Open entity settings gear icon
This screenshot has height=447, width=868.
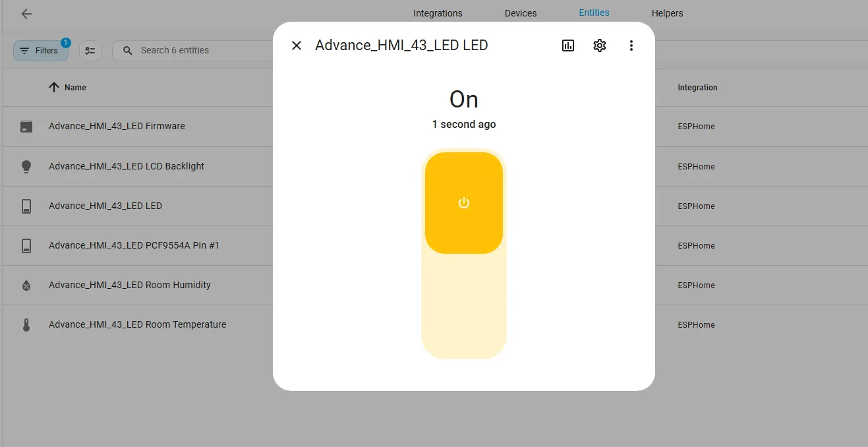pos(599,45)
